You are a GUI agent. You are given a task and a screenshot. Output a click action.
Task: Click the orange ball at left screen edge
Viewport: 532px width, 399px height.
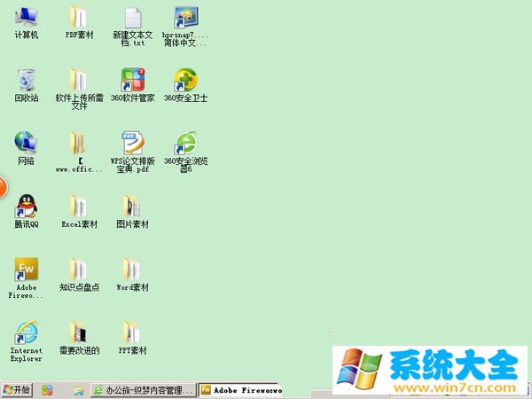3,187
